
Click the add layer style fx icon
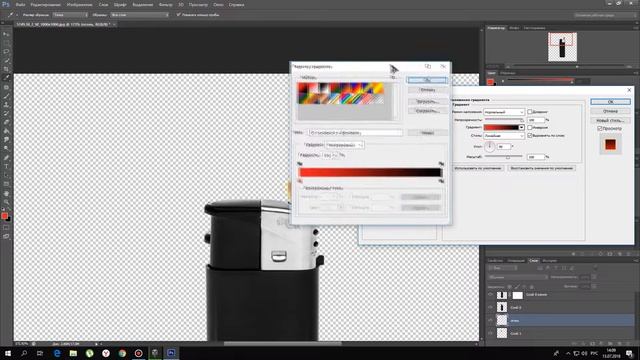(583, 344)
